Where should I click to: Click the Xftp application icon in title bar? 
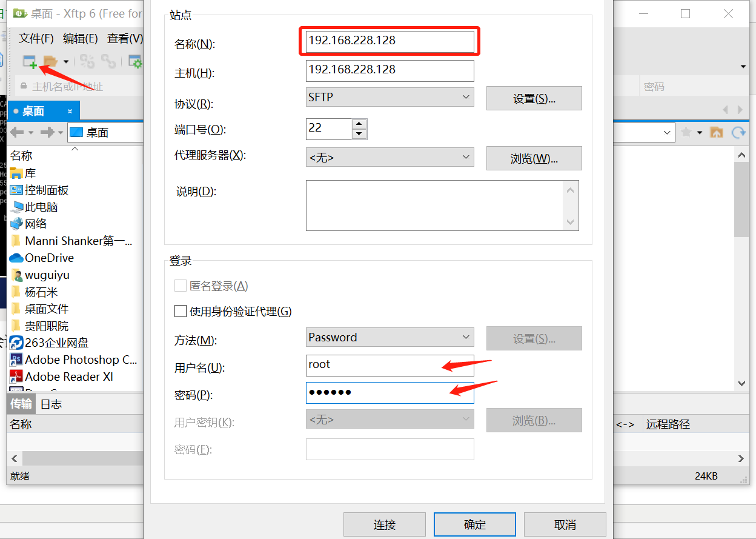click(x=19, y=13)
